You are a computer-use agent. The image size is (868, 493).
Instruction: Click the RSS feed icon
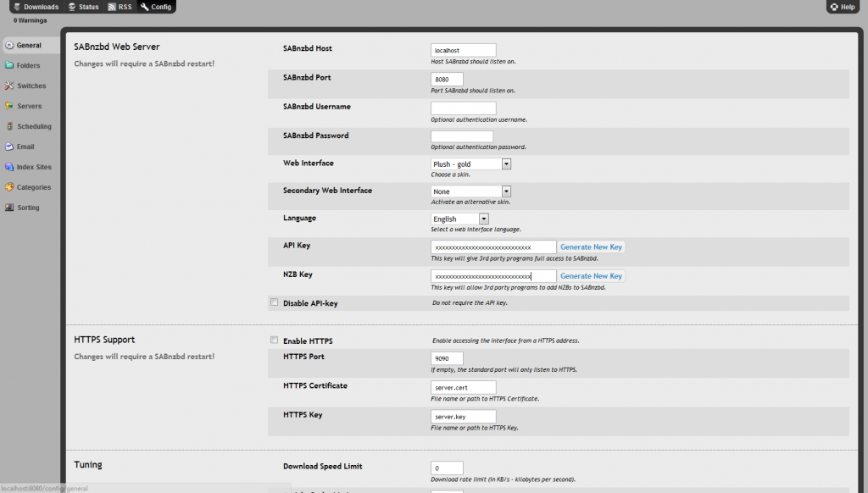click(x=112, y=7)
